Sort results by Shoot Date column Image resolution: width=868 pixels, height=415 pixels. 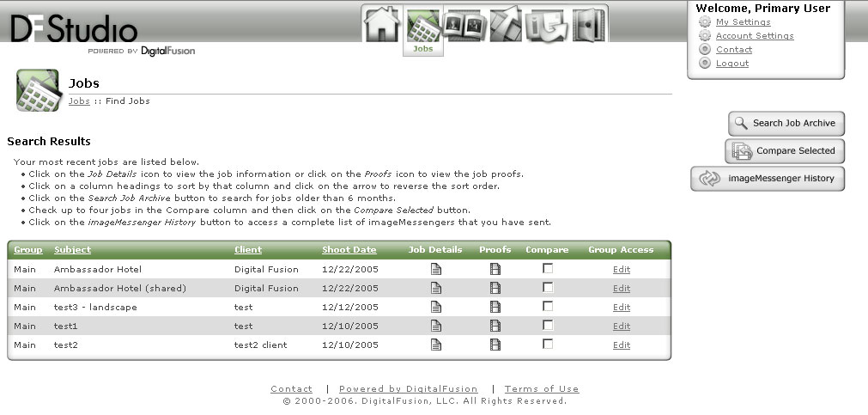tap(349, 250)
